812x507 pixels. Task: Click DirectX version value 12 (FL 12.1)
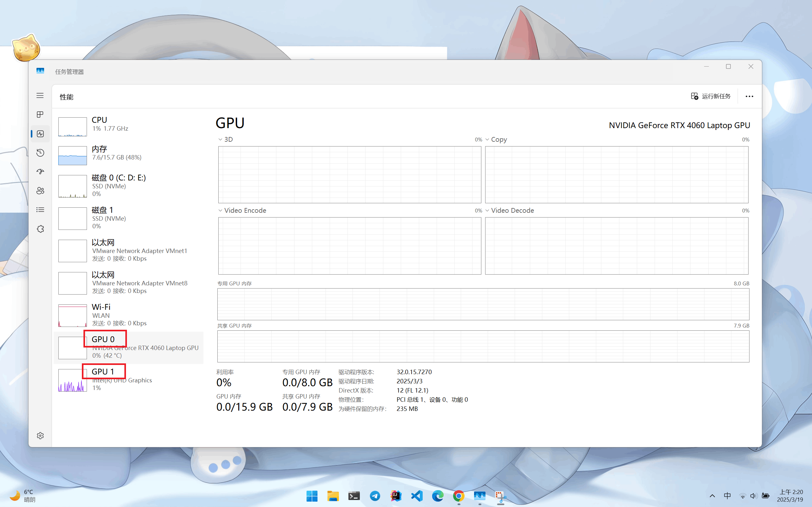click(x=413, y=390)
